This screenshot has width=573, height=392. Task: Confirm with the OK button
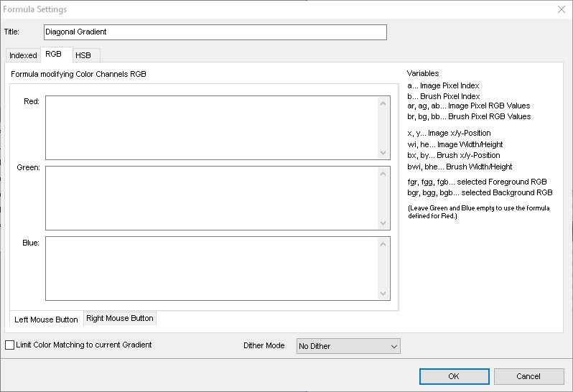pos(455,376)
